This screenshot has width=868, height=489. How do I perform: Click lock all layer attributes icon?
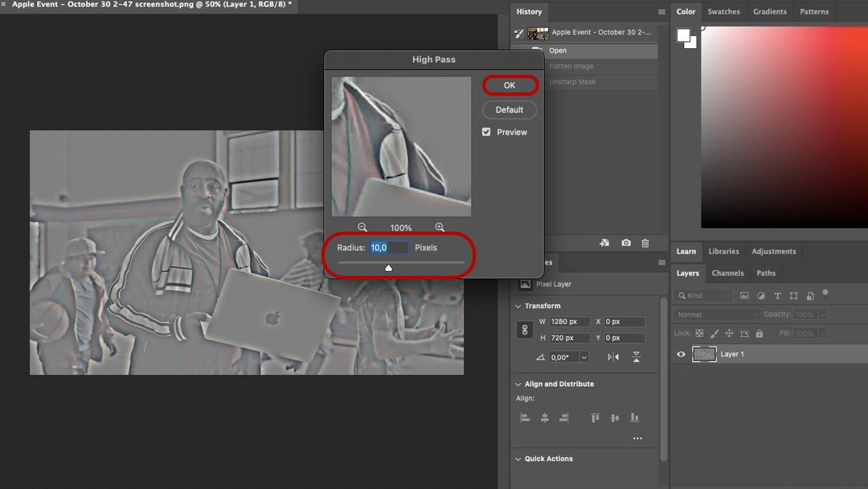[759, 333]
